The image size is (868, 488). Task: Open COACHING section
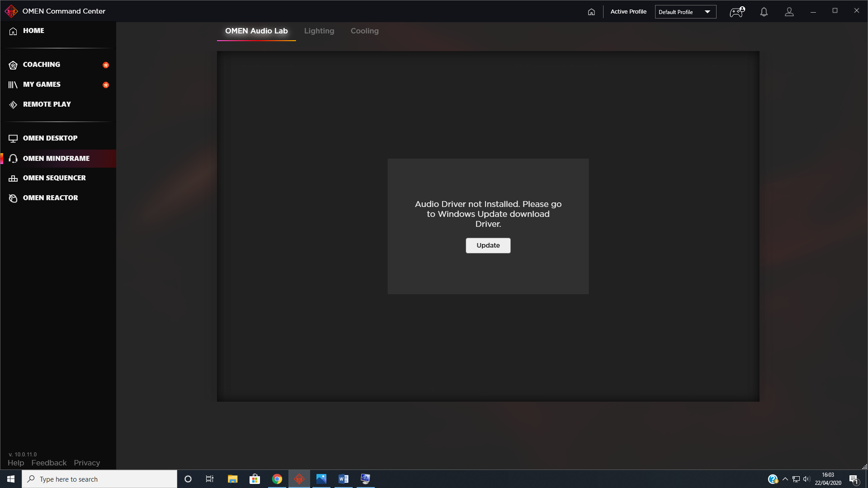[58, 65]
